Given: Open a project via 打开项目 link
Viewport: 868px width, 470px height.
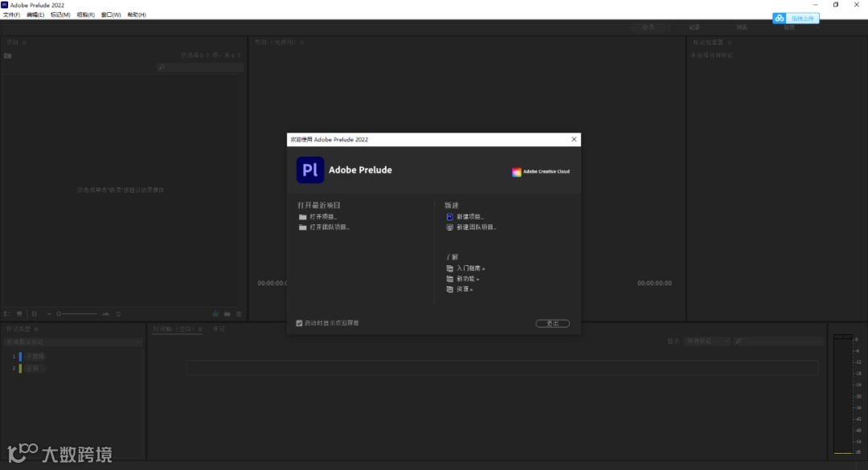Looking at the screenshot, I should [x=323, y=217].
